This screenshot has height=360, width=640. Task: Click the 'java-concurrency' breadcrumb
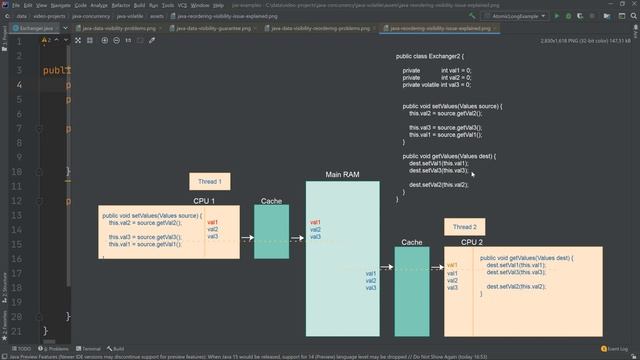tap(91, 16)
